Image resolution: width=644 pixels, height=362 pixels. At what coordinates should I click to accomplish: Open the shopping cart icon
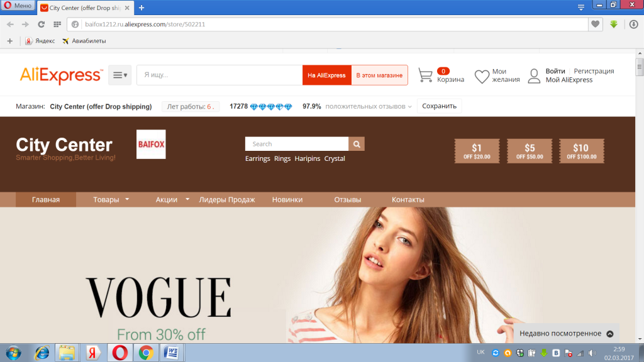tap(426, 75)
